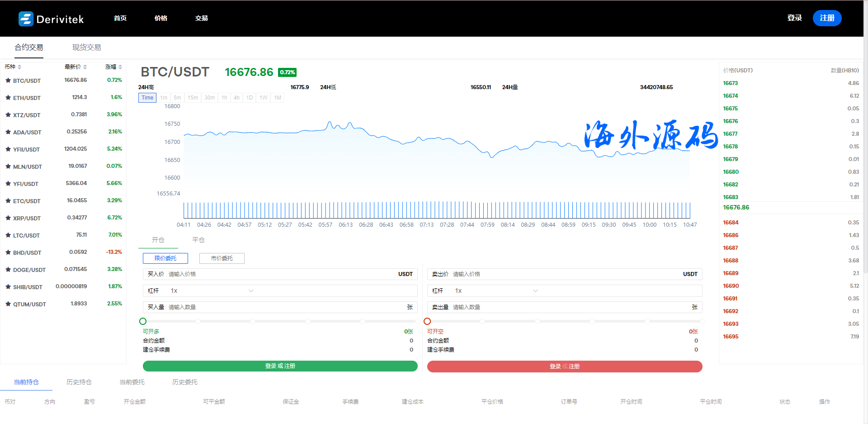Expand the sell-side 杠杆 leverage dropdown

535,291
